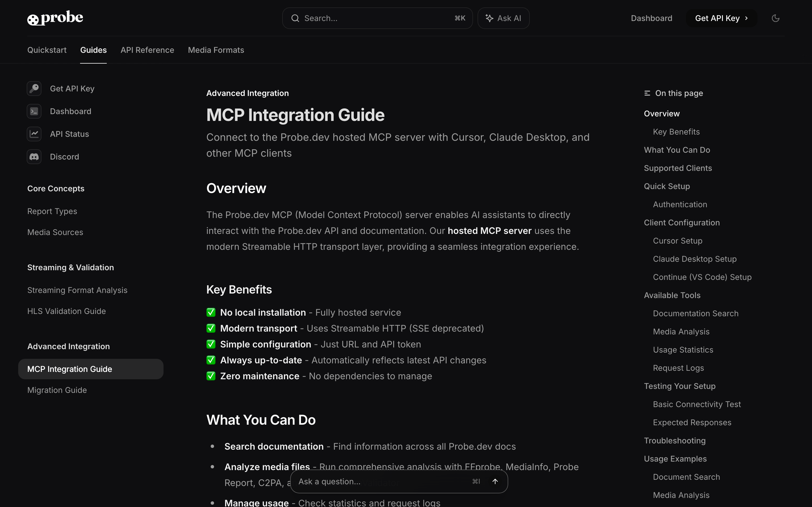Go to the Quickstart tab
The image size is (812, 507).
click(47, 50)
